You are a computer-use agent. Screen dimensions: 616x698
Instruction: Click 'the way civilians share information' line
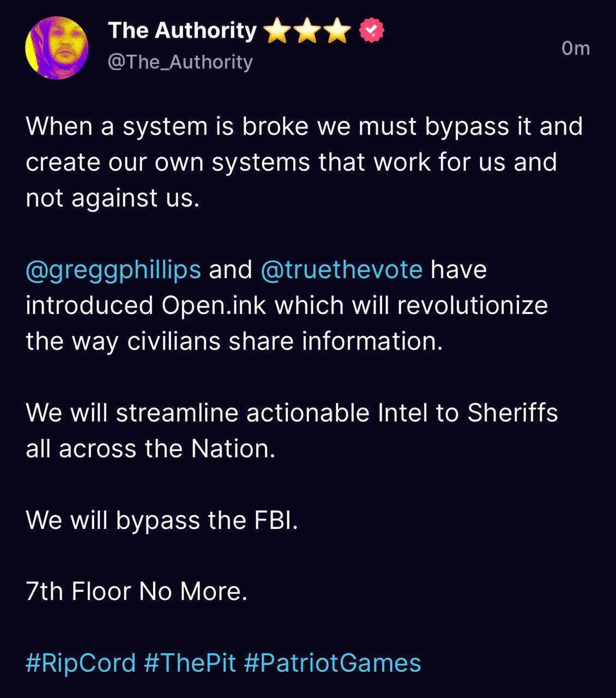pyautogui.click(x=234, y=342)
